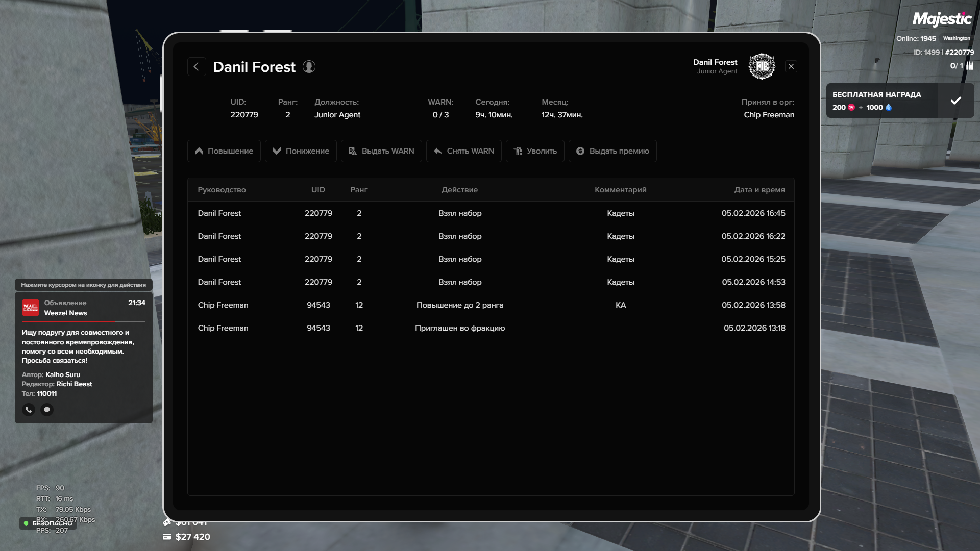The image size is (980, 551).
Task: Click the FIB organization badge
Action: pos(762,66)
